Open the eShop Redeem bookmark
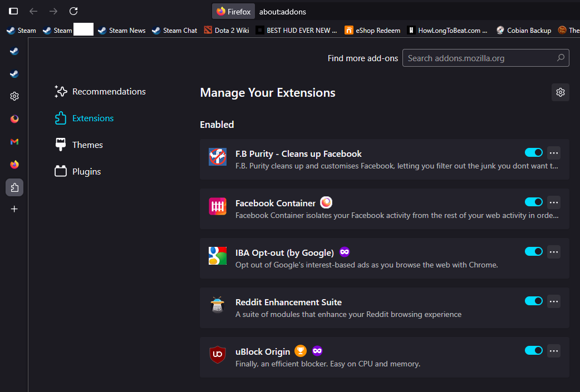The width and height of the screenshot is (580, 392). coord(372,30)
